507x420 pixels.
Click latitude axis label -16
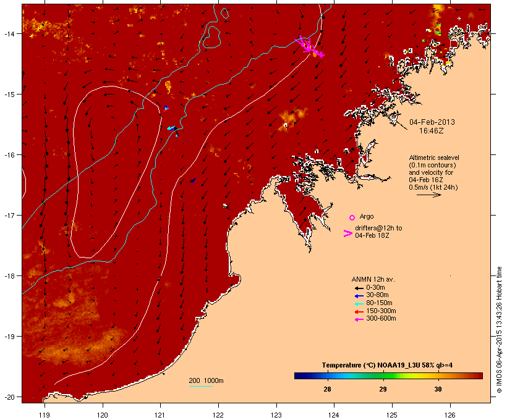(x=9, y=155)
